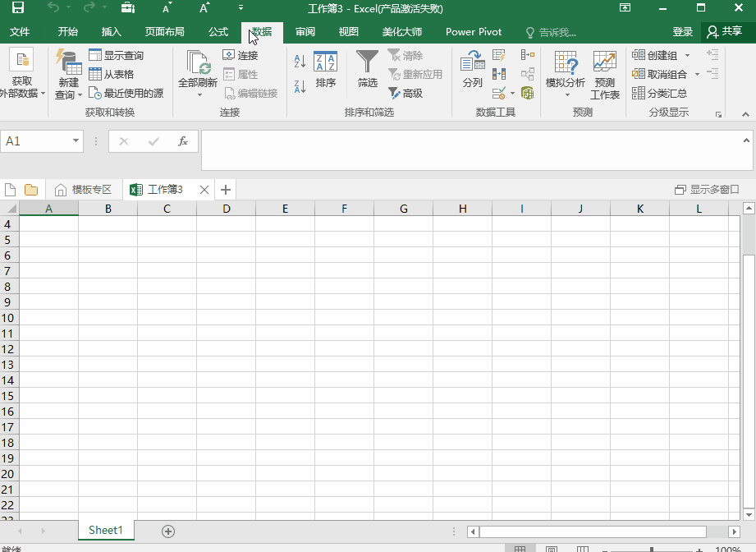
Task: Collapse the ribbon with the up chevron
Action: 745,114
